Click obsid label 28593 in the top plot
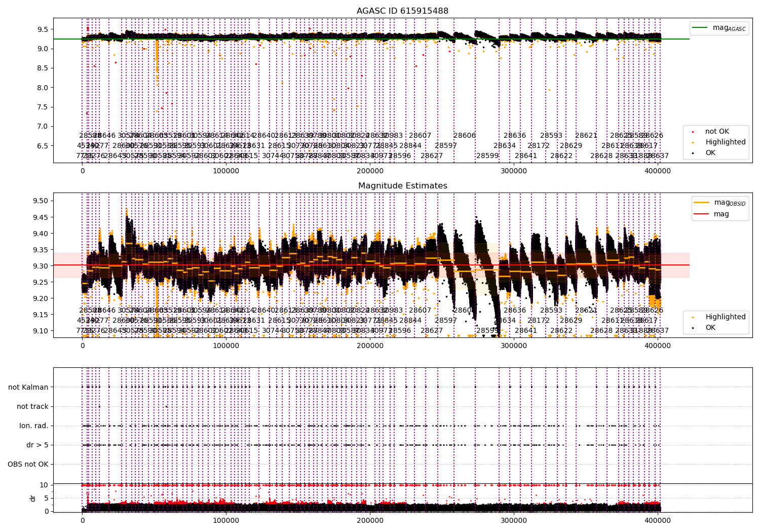Viewport: 760px width, 532px height. click(551, 136)
